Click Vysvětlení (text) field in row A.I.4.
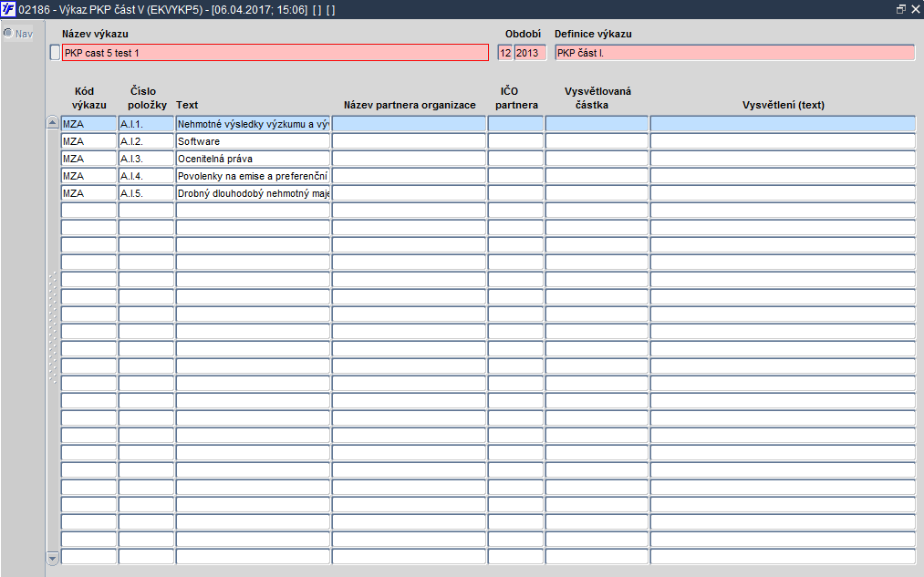 pyautogui.click(x=784, y=175)
